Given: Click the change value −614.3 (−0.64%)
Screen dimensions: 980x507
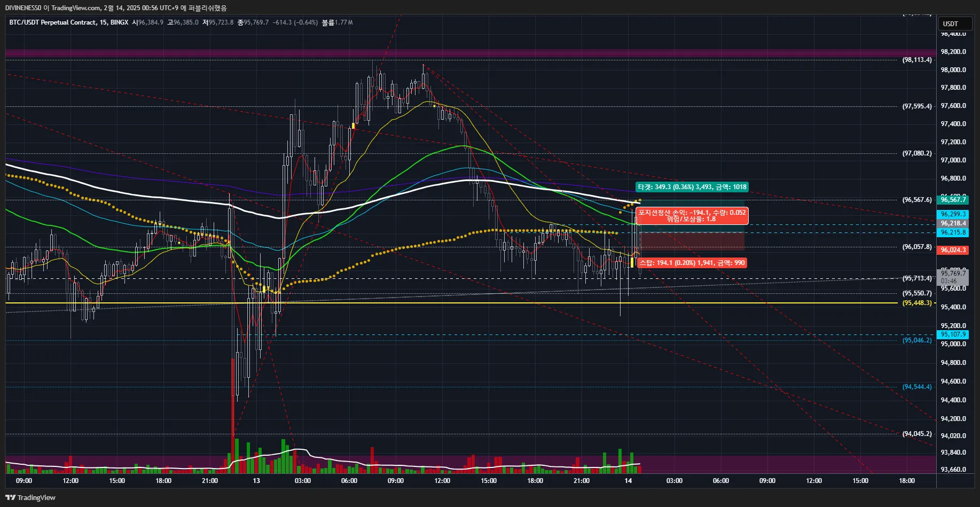Looking at the screenshot, I should [295, 22].
